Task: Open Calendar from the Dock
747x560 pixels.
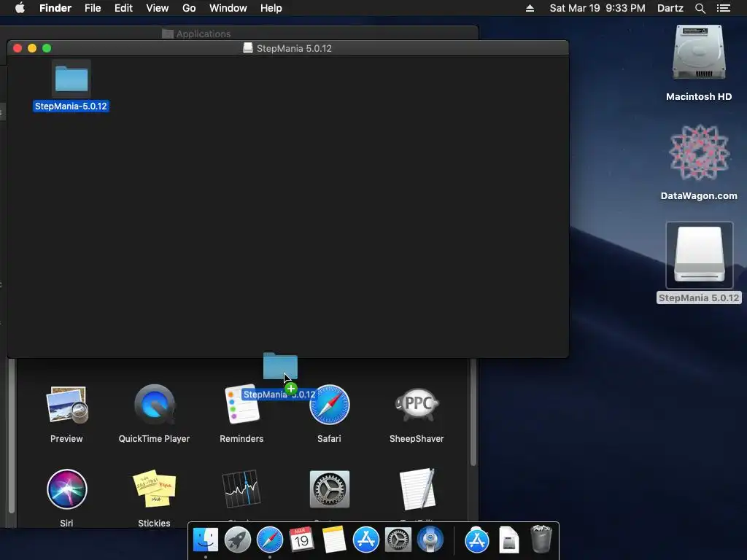Action: 301,540
